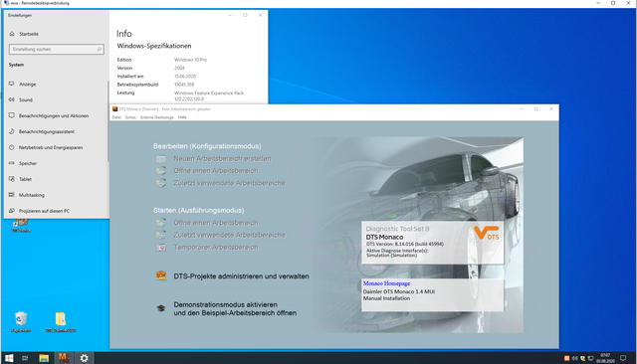Open File Explorer from the taskbar
The image size is (637, 364).
(x=44, y=358)
